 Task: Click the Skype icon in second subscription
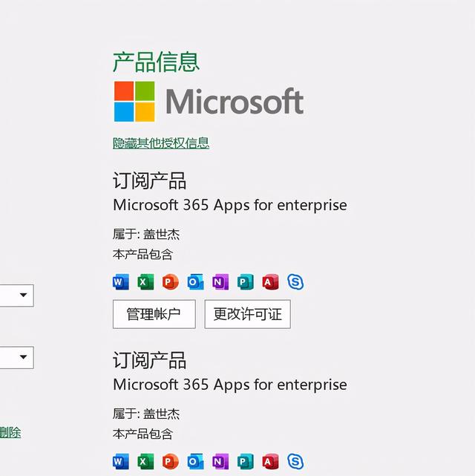click(295, 462)
